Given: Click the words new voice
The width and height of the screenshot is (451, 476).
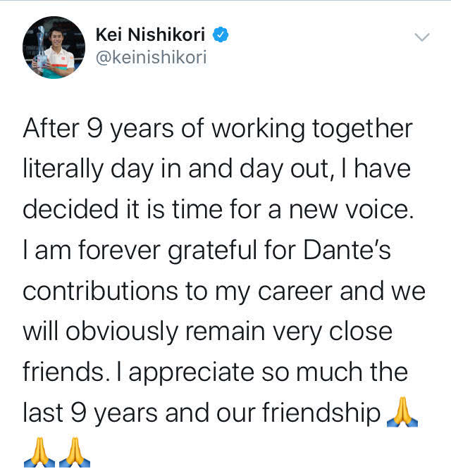Looking at the screenshot, I should point(351,209).
